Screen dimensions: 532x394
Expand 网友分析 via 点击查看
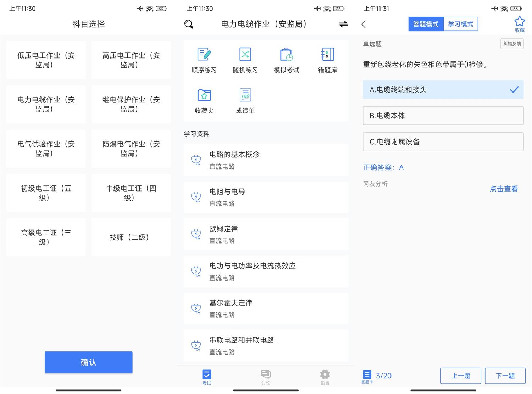503,189
